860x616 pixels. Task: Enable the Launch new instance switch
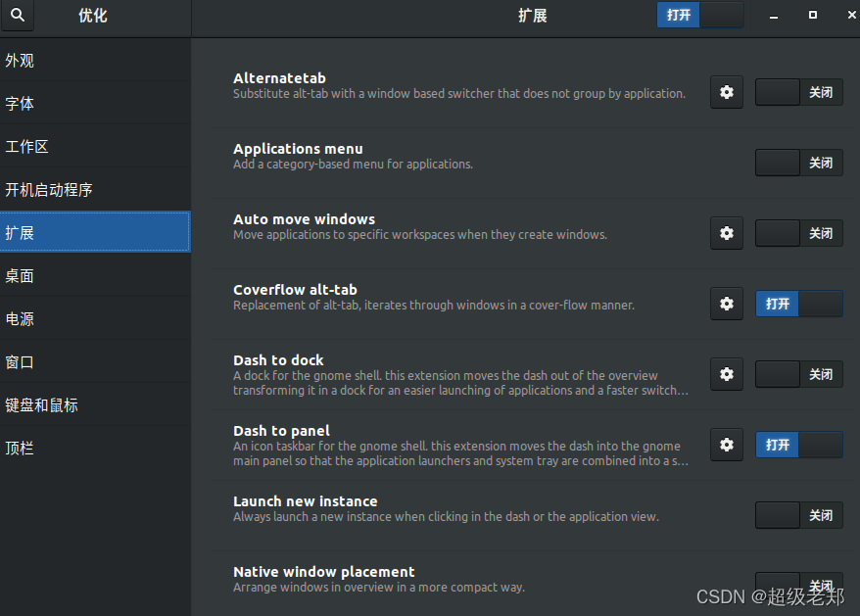coord(798,515)
